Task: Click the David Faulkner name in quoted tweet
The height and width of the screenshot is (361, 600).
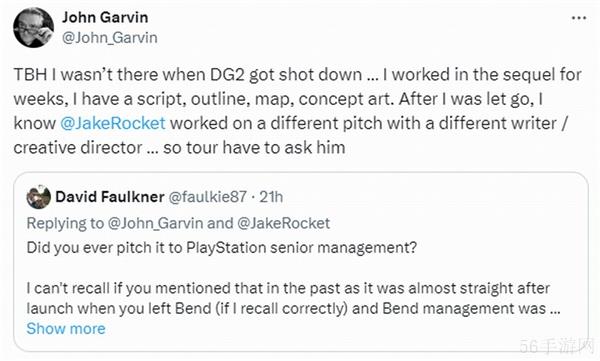Action: click(x=110, y=197)
